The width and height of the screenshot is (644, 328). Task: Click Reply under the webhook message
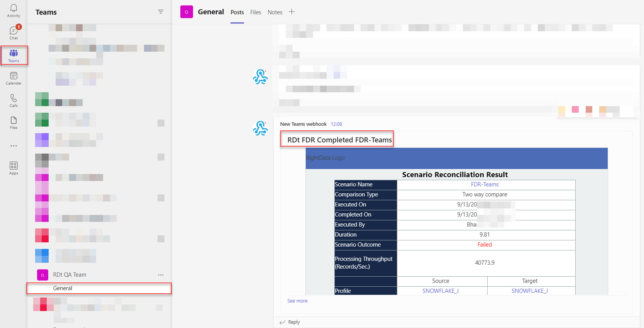pos(290,322)
